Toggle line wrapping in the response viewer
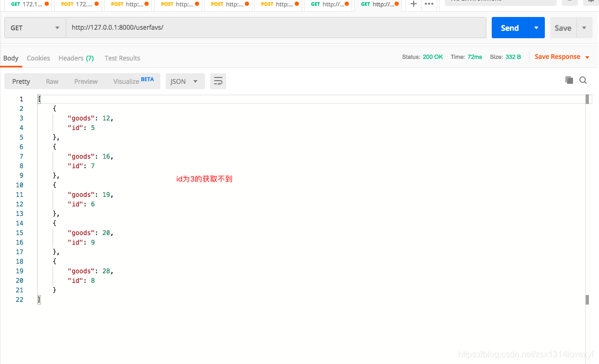 click(x=218, y=81)
